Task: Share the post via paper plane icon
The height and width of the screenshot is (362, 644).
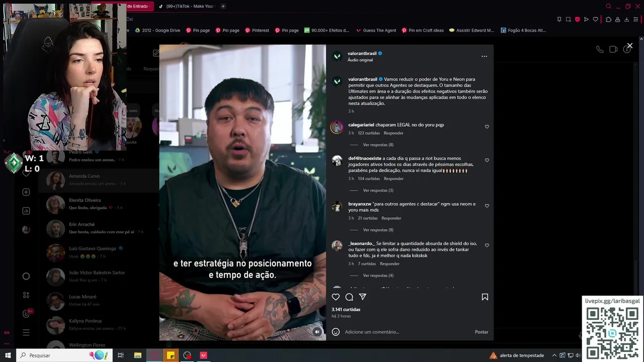Action: pos(362,297)
